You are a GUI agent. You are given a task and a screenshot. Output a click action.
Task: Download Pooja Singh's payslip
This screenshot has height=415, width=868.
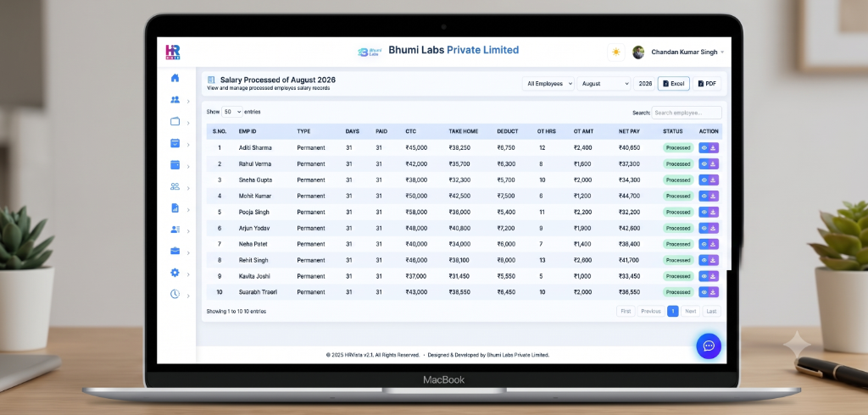(x=714, y=212)
